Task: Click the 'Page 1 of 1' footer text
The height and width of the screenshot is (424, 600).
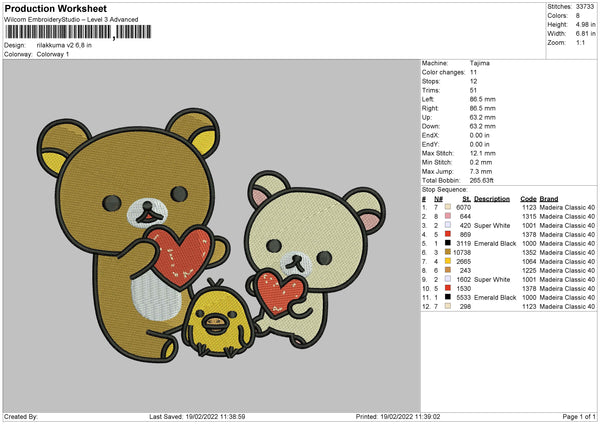Action: point(579,416)
